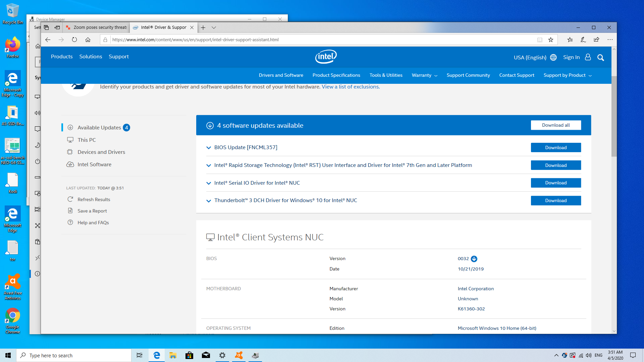Screen dimensions: 644x362
Task: Open site search magnifier icon
Action: coord(600,58)
